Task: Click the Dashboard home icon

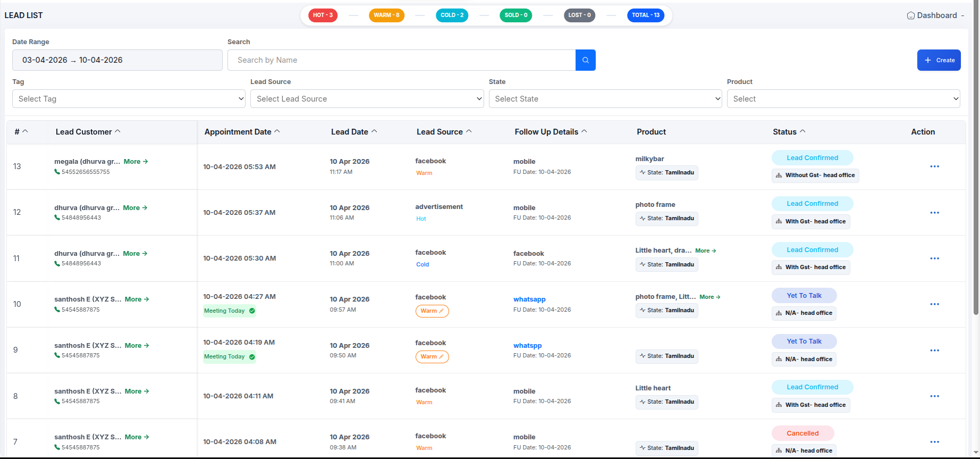Action: 910,15
